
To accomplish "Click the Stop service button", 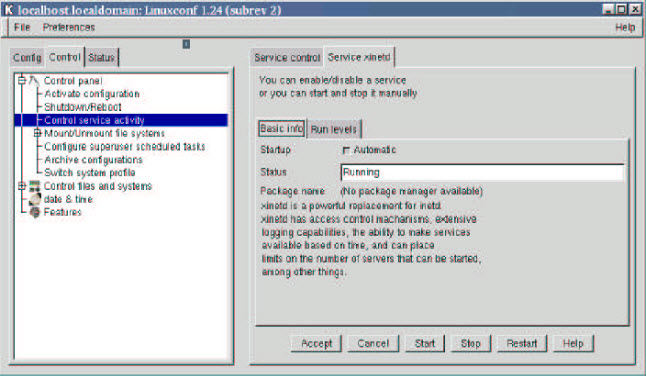I will [470, 343].
